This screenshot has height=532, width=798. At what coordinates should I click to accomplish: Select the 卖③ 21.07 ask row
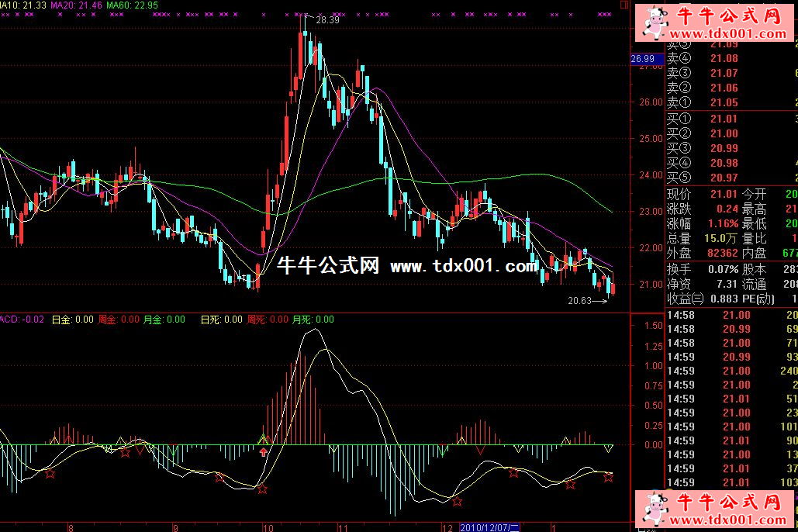point(732,74)
